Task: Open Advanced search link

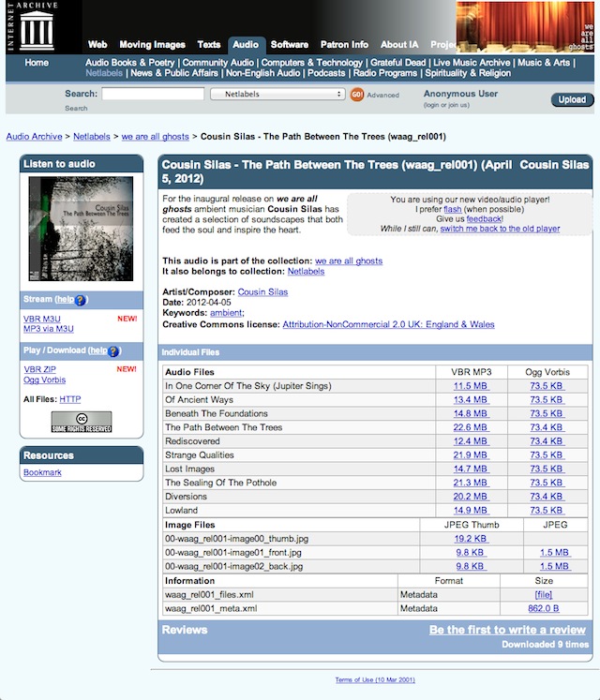Action: pos(382,95)
